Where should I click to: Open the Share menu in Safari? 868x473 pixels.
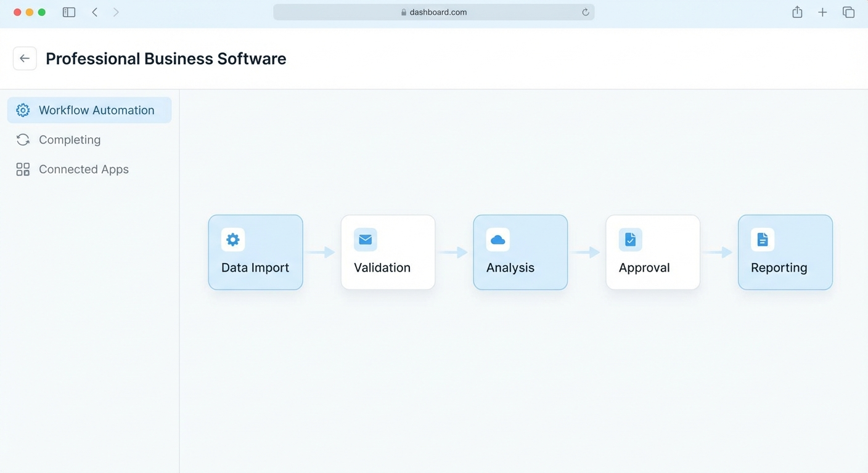(x=797, y=12)
